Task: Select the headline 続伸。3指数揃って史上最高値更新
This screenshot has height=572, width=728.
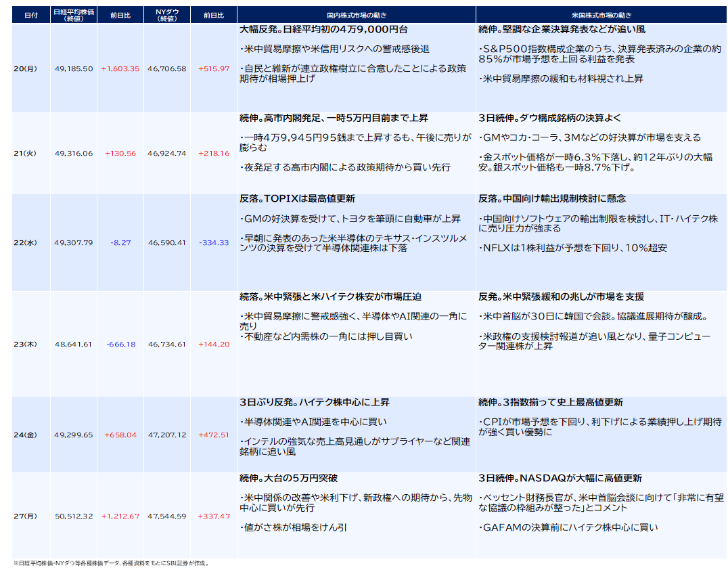Action: 550,403
